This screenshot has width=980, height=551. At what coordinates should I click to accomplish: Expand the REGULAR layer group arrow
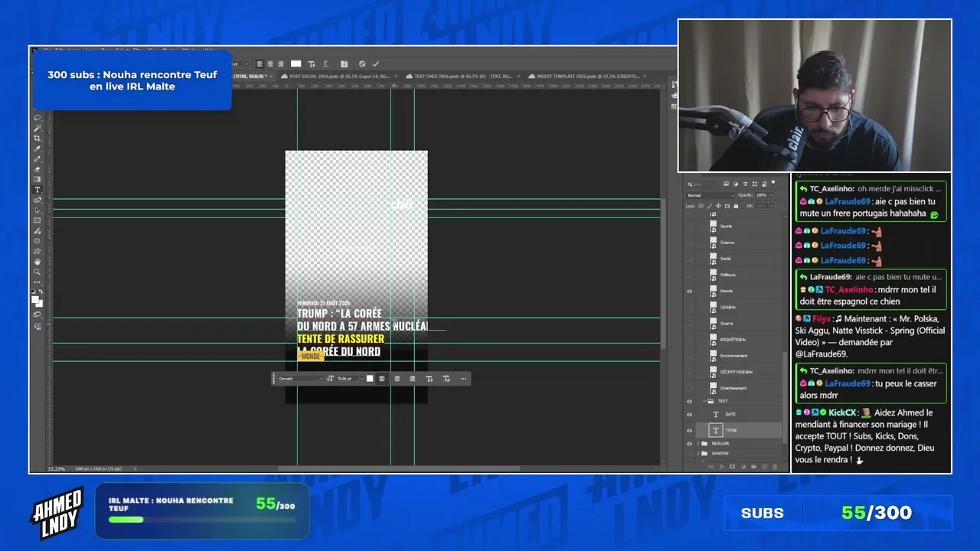pyautogui.click(x=698, y=444)
